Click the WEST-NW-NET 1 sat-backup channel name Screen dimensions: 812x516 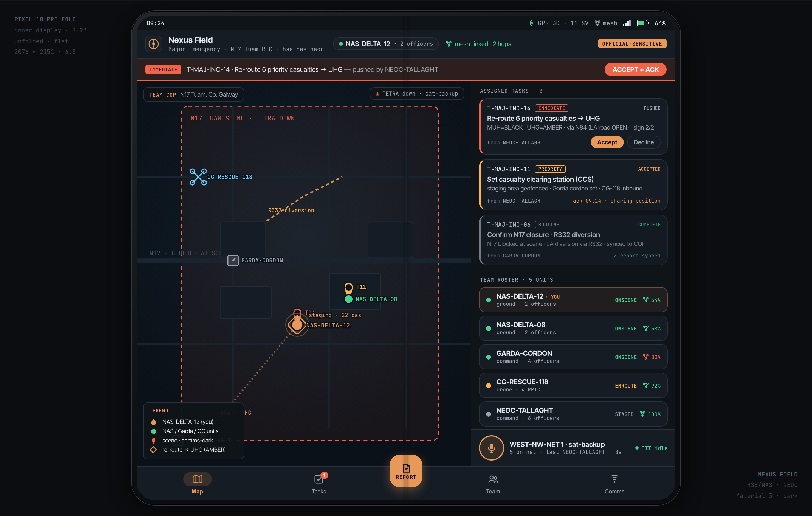pyautogui.click(x=557, y=444)
